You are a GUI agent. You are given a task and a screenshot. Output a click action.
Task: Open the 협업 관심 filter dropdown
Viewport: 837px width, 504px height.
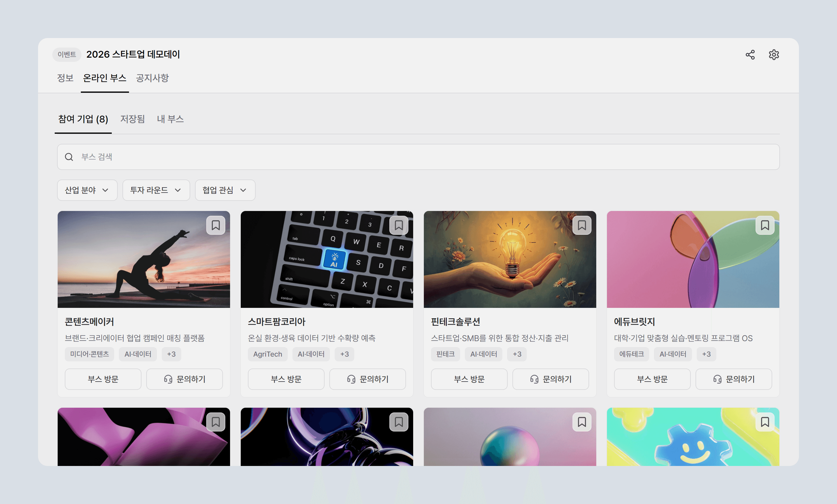point(225,190)
